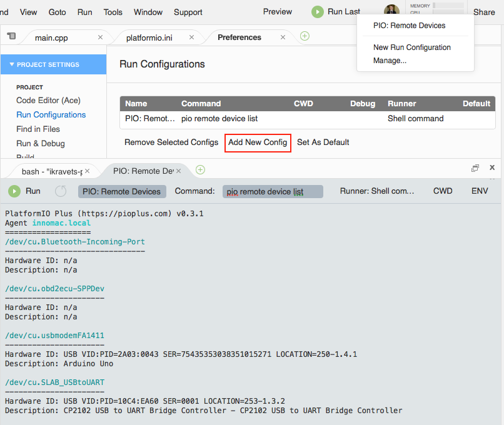Click the Share button
The image size is (504, 425).
click(484, 12)
